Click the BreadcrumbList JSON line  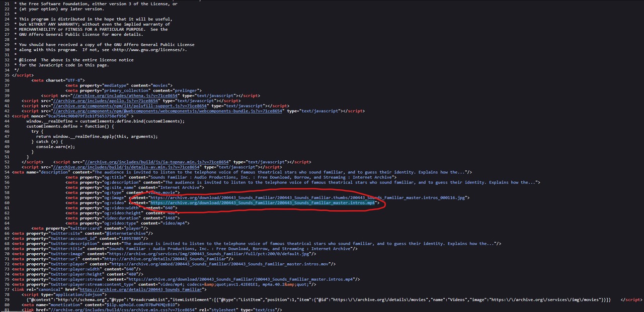click(x=318, y=300)
